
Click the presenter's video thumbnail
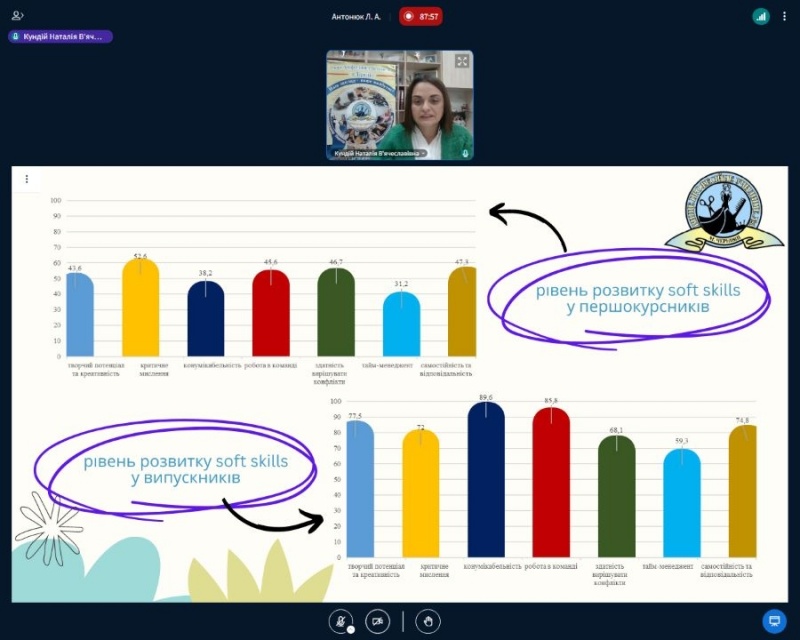click(400, 105)
